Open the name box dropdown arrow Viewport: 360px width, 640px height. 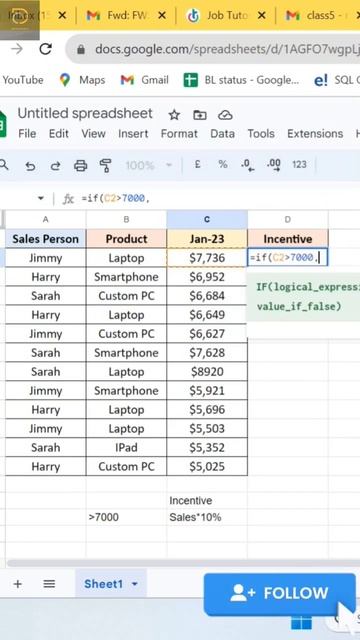40,199
